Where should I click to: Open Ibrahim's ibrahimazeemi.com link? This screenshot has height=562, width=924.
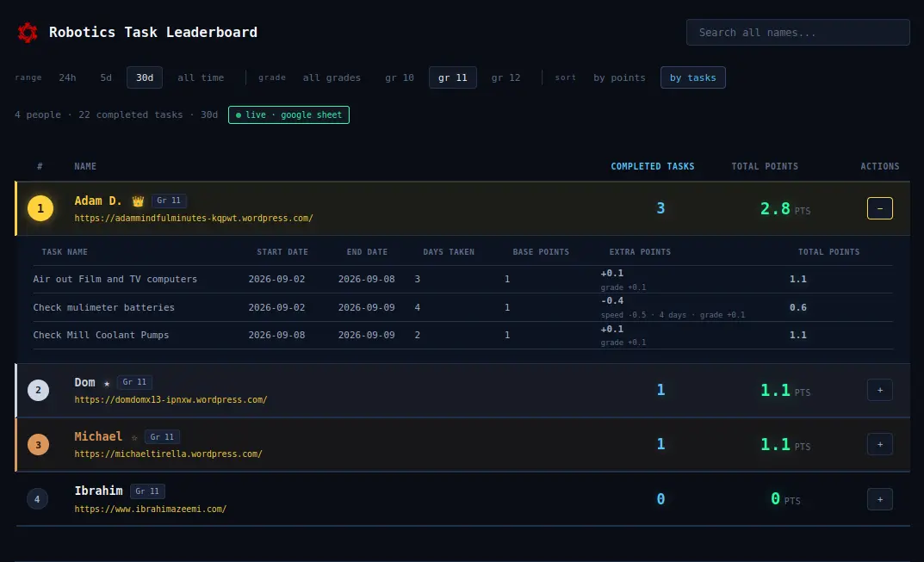pos(150,509)
